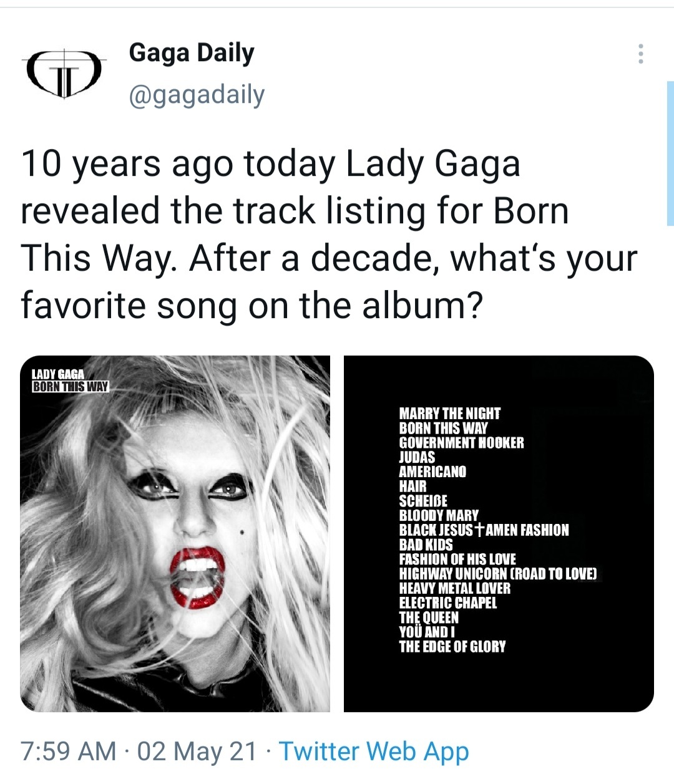Open the Twitter Web App source link
This screenshot has height=784, width=674.
[373, 750]
